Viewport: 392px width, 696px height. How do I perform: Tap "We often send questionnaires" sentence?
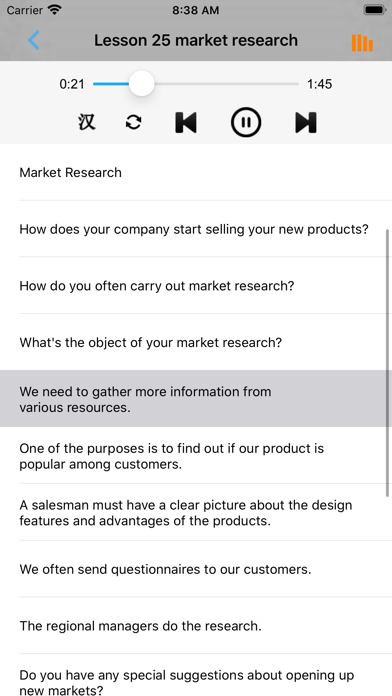coord(196,569)
